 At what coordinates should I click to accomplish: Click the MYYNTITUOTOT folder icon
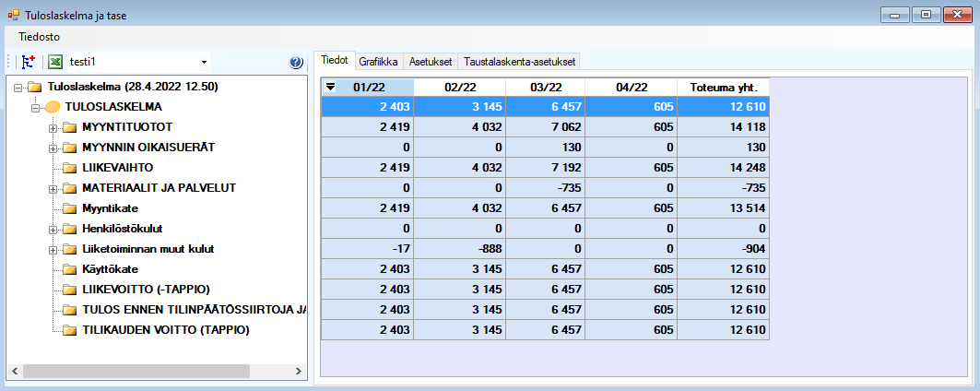click(69, 127)
